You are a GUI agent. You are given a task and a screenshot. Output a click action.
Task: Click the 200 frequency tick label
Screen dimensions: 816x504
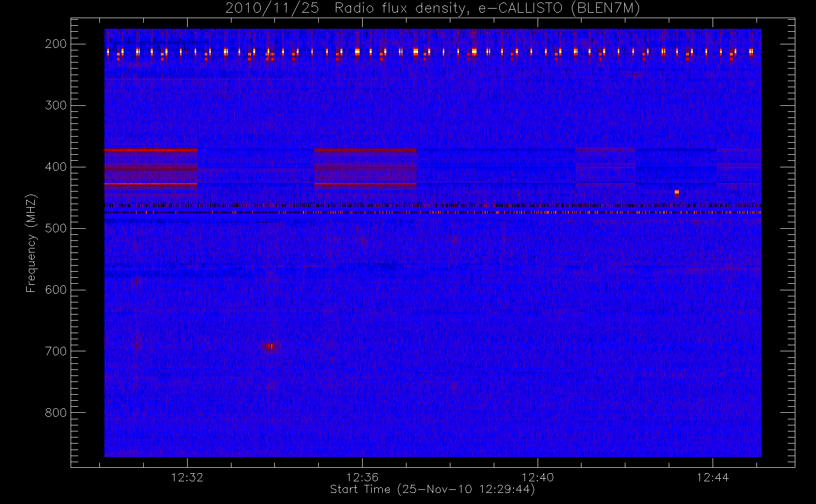(x=56, y=44)
